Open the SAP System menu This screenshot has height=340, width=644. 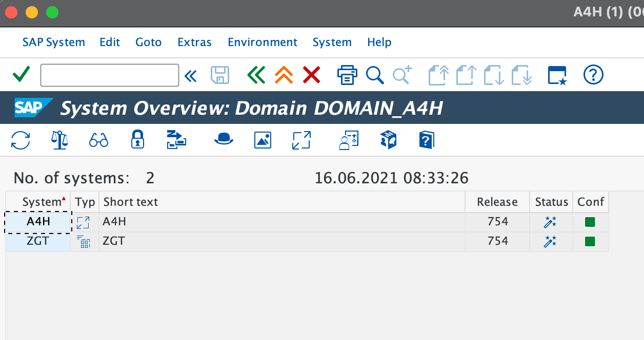coord(54,42)
